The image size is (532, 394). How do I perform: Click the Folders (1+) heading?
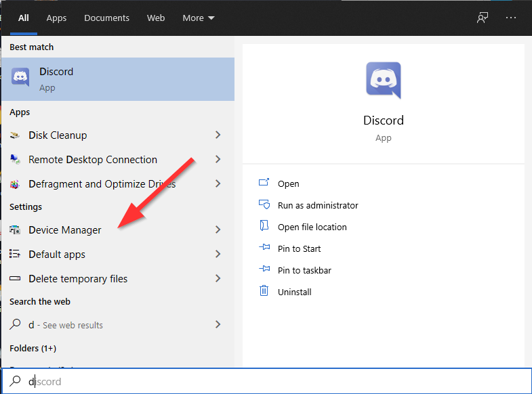(33, 348)
